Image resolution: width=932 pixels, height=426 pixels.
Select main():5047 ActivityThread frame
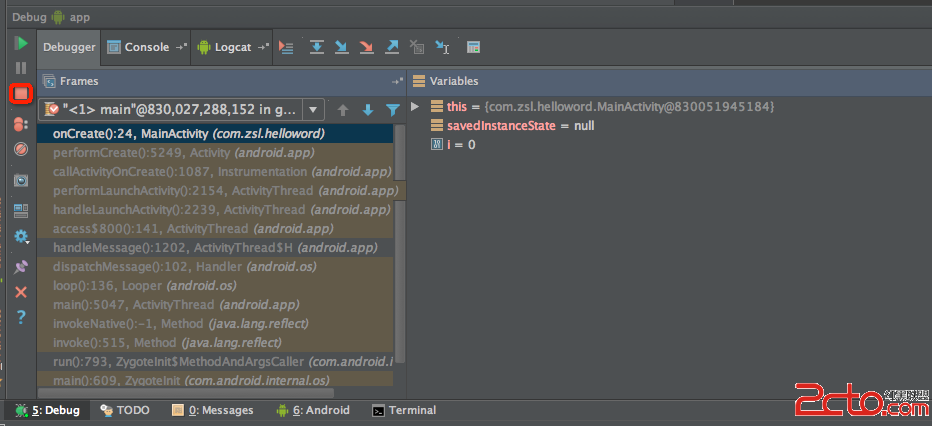215,305
